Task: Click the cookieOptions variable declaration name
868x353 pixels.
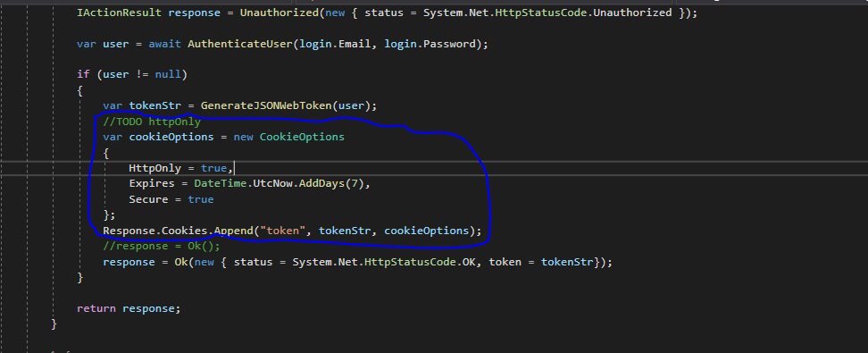Action: coord(171,137)
